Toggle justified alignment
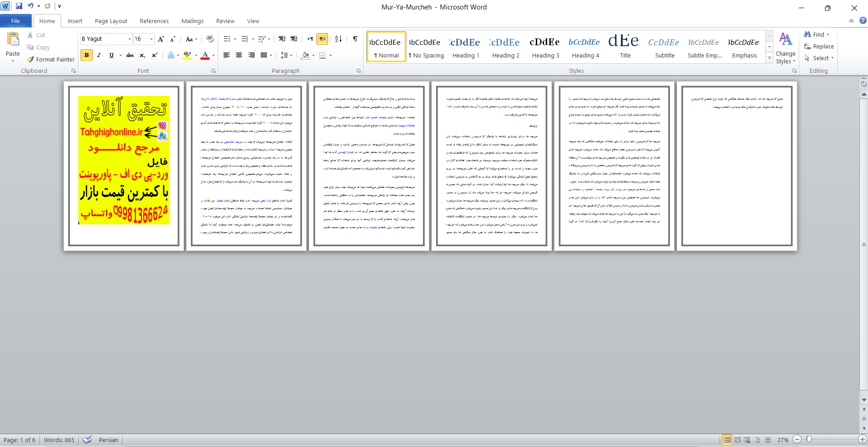 pos(263,55)
